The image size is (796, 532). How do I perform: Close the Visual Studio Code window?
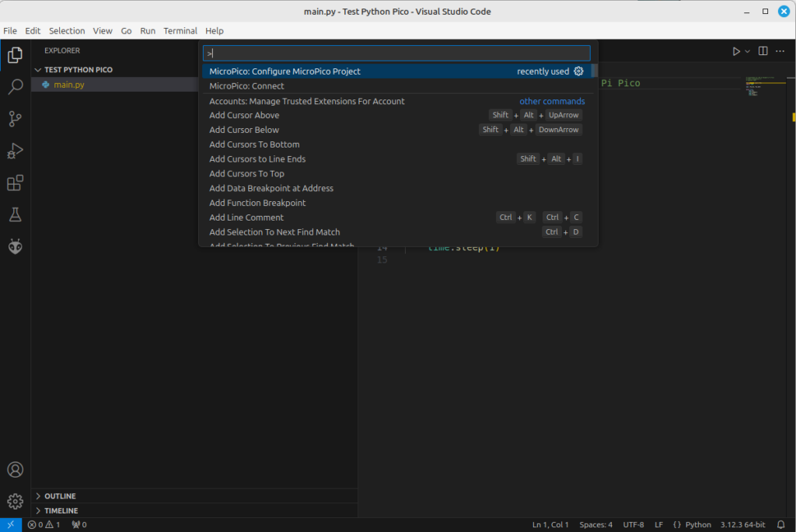coord(784,11)
